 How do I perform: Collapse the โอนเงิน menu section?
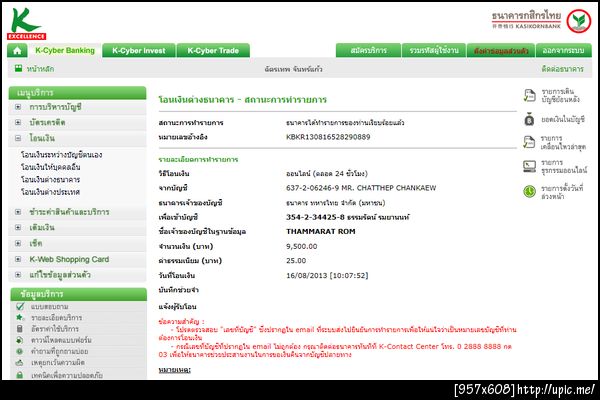click(x=18, y=138)
